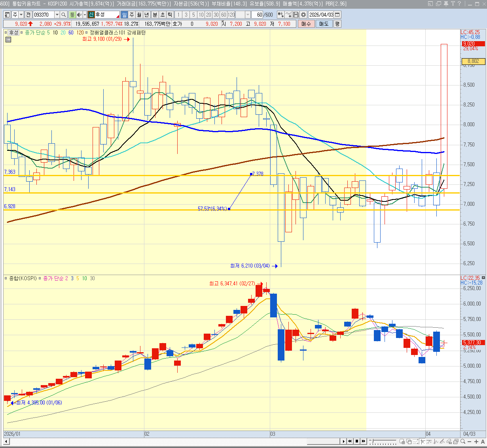Select the 월 monthly period button
487x448 pixels.
(139, 15)
